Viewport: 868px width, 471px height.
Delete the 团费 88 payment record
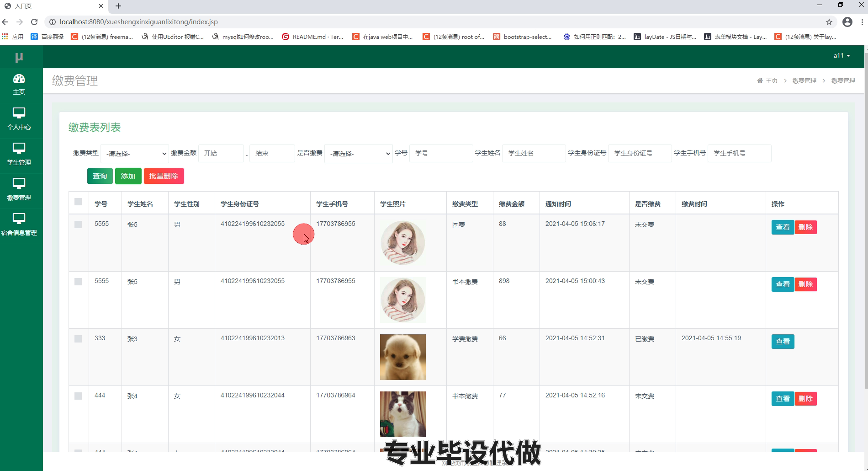coord(805,227)
